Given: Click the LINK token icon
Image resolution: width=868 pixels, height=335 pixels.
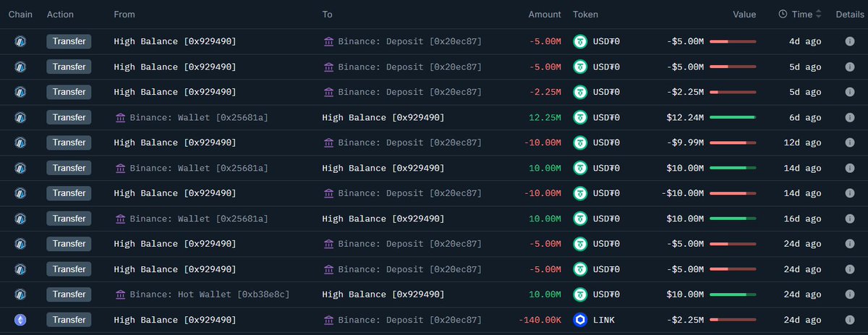Looking at the screenshot, I should 580,320.
